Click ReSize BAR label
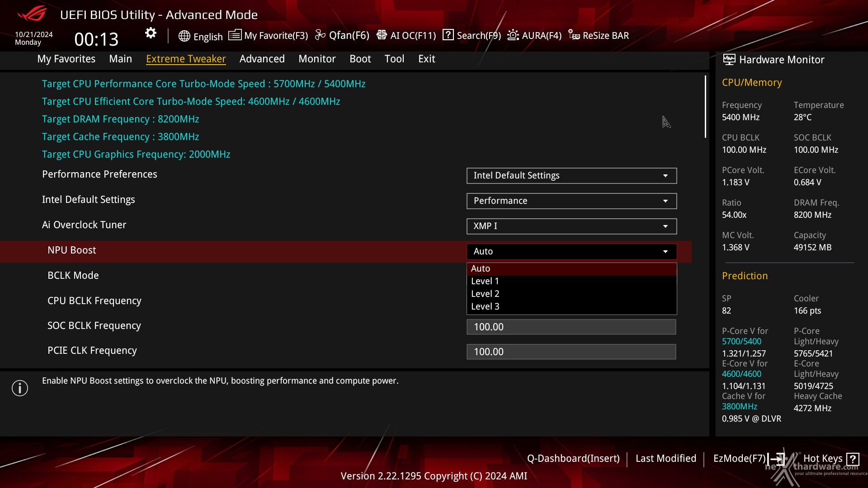This screenshot has width=868, height=488. click(x=606, y=36)
